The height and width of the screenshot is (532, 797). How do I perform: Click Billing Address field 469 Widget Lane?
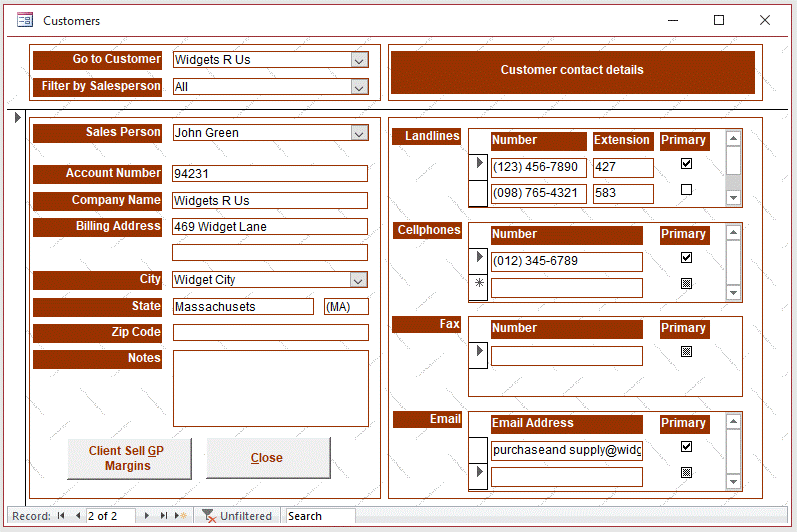tap(270, 227)
